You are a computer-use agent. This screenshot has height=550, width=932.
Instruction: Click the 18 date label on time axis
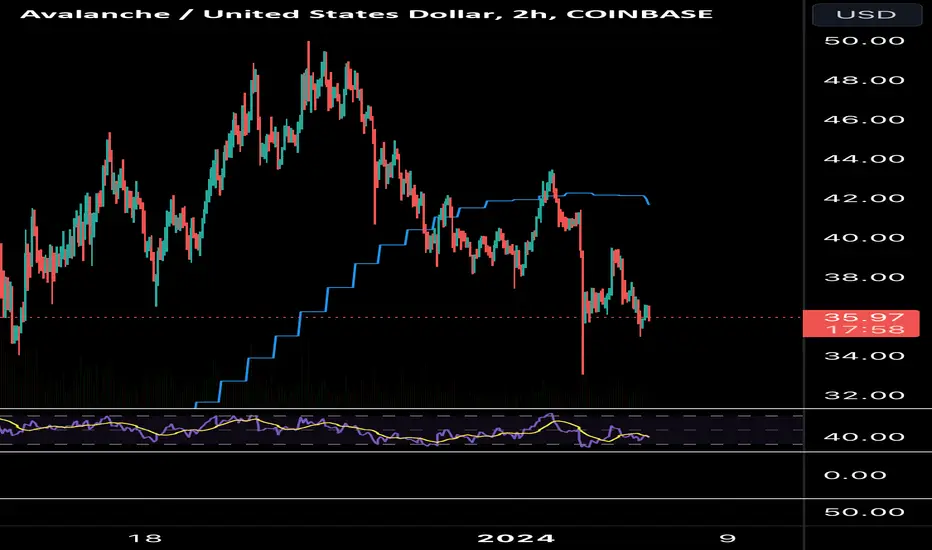click(144, 539)
